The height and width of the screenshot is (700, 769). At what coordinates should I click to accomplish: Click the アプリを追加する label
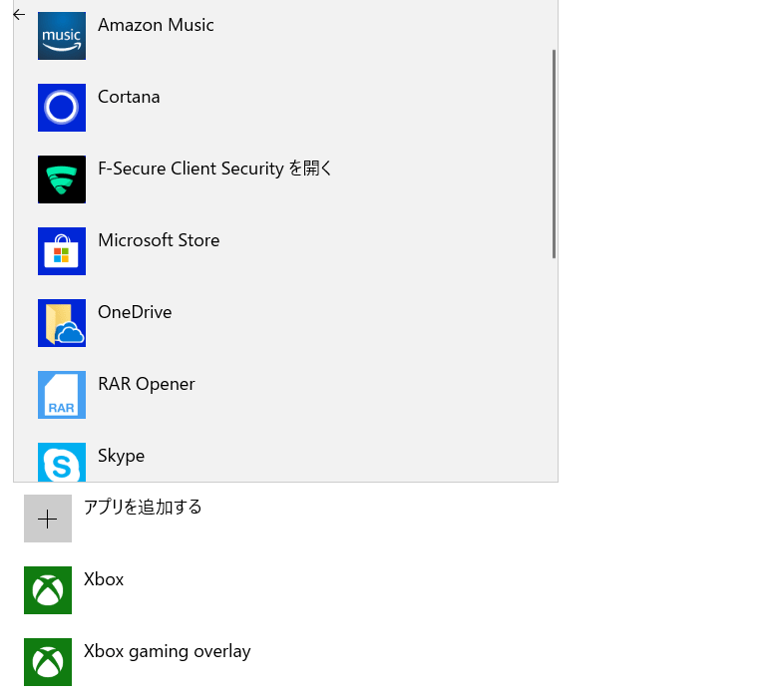(x=143, y=507)
